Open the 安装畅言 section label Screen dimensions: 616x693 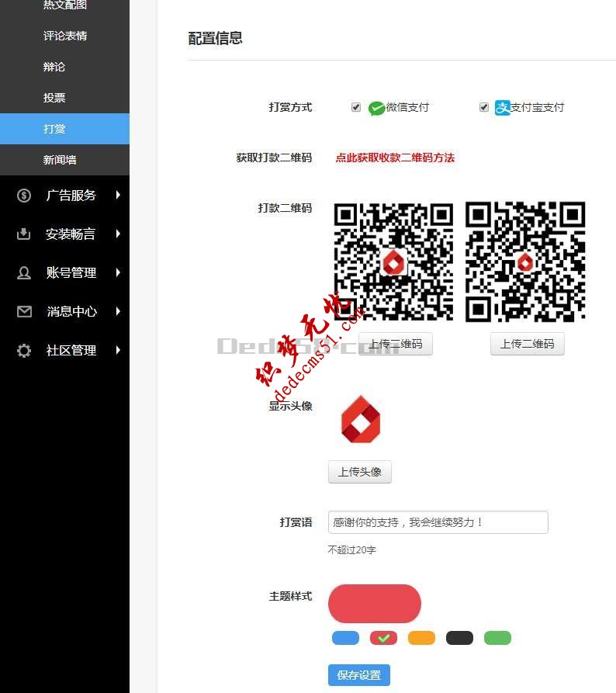[71, 234]
